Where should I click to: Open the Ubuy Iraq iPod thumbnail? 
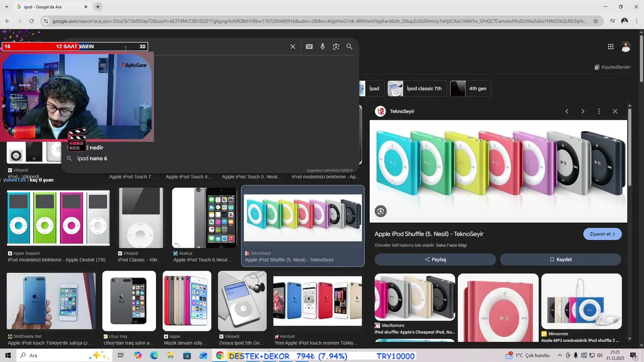click(x=129, y=301)
